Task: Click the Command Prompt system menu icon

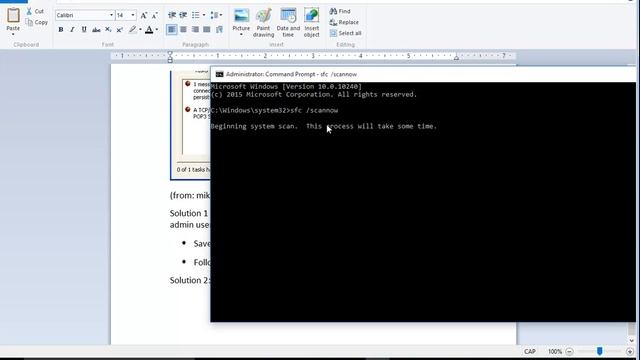Action: click(x=220, y=74)
